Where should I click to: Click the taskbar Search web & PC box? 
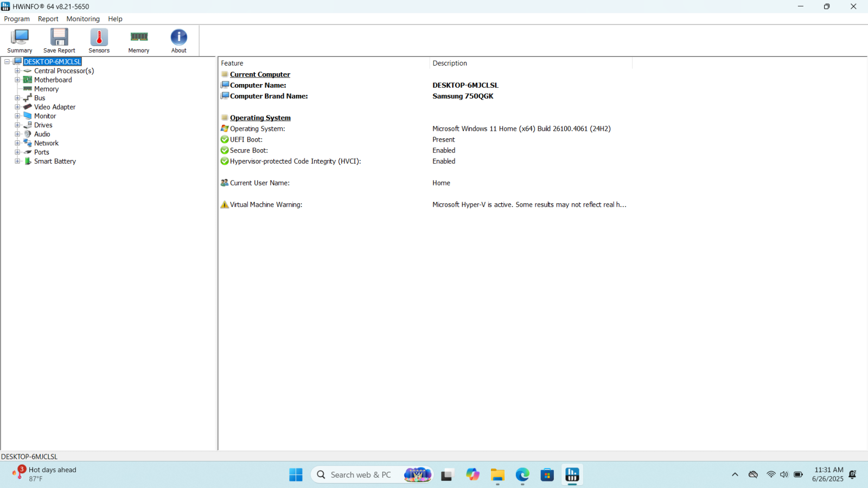[360, 475]
